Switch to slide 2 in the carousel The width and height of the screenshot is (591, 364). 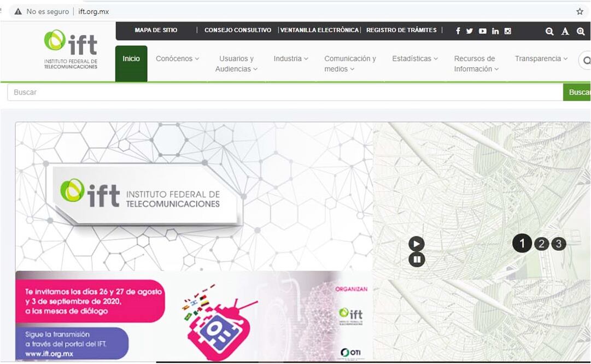click(x=541, y=244)
